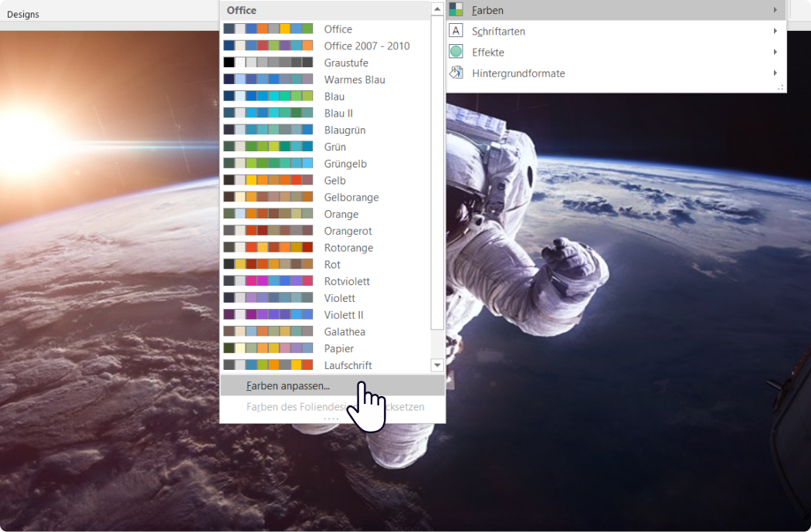Click the Effekte green circle icon
Screen dimensions: 811x532
click(456, 52)
